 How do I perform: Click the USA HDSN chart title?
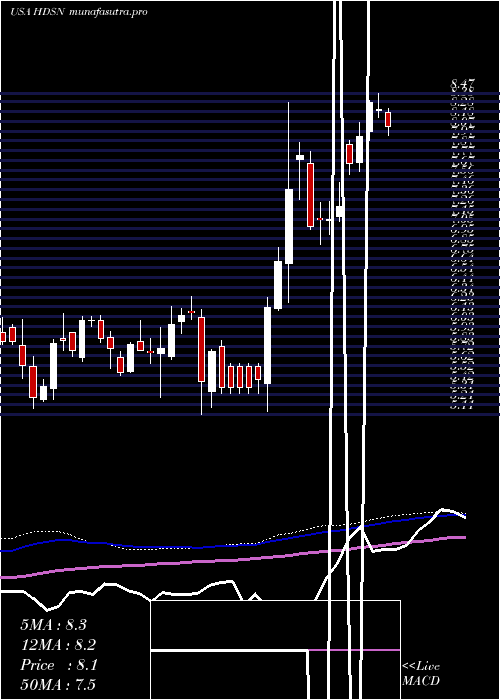pyautogui.click(x=79, y=12)
